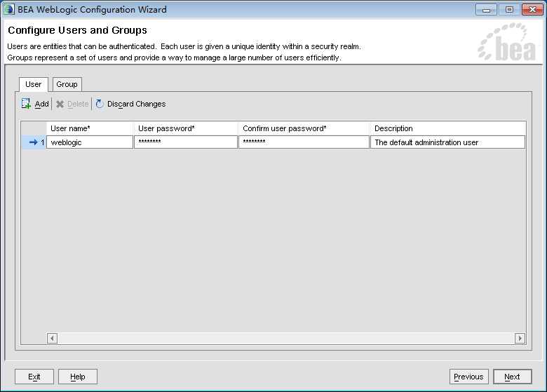547x392 pixels.
Task: Click the User password* column header
Action: tap(186, 128)
